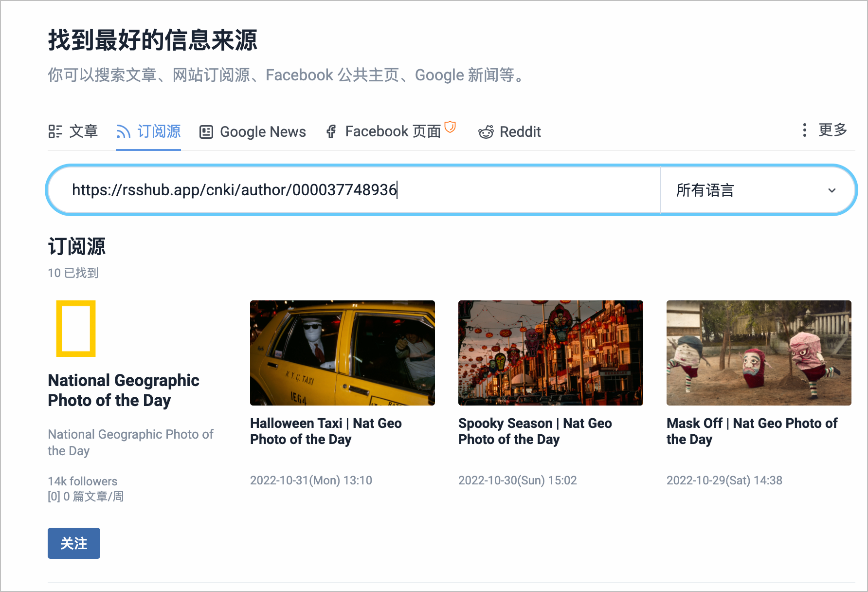The image size is (868, 592).
Task: Click the Google News icon
Action: tap(207, 131)
